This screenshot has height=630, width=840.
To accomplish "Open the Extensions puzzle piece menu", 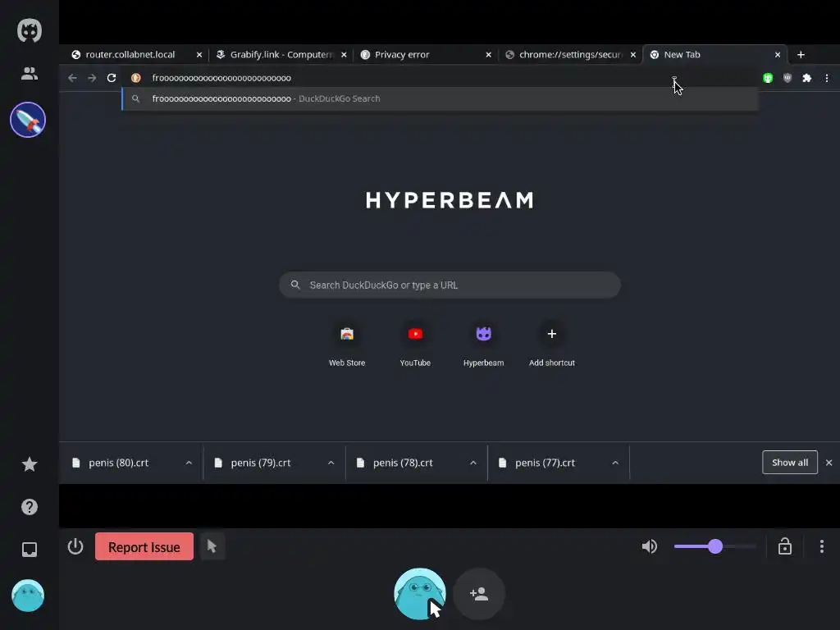I will click(807, 78).
